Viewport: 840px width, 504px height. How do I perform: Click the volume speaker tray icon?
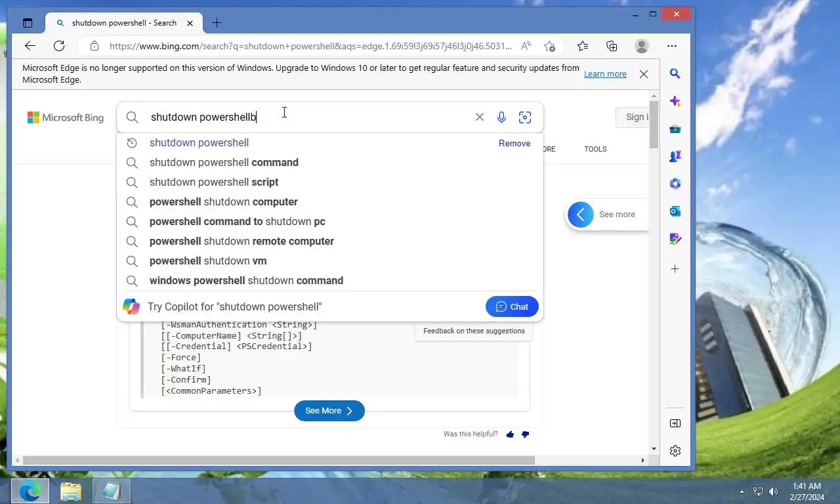pyautogui.click(x=774, y=491)
